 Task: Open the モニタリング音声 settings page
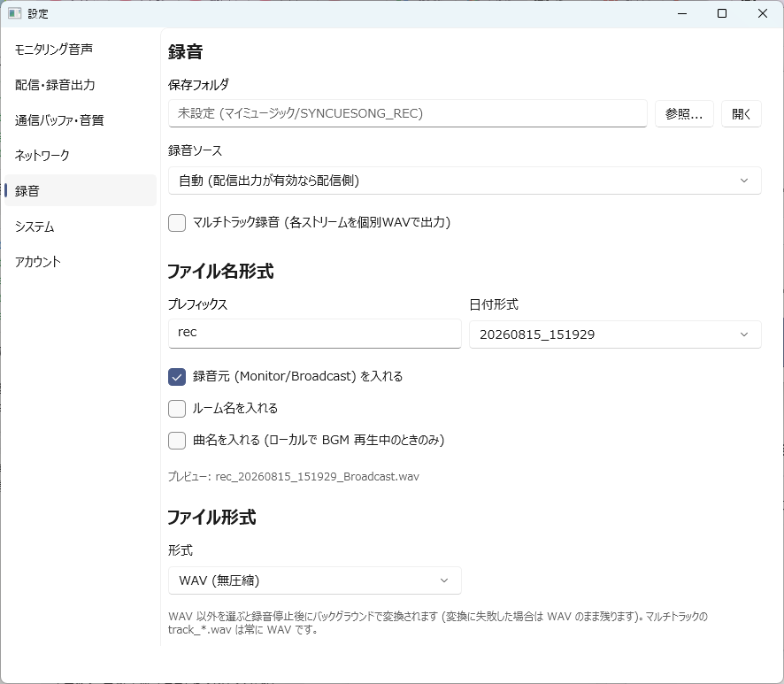pos(80,50)
